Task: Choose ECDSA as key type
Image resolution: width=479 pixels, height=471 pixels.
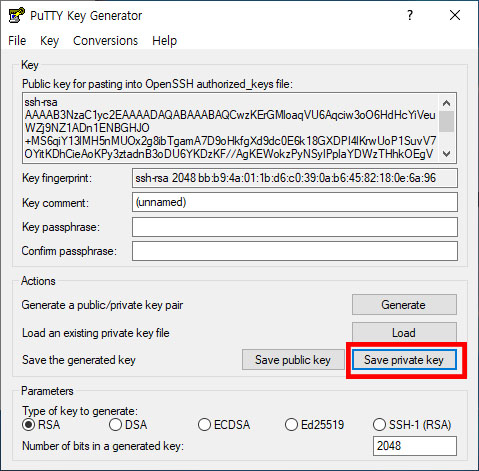Action: 224,425
